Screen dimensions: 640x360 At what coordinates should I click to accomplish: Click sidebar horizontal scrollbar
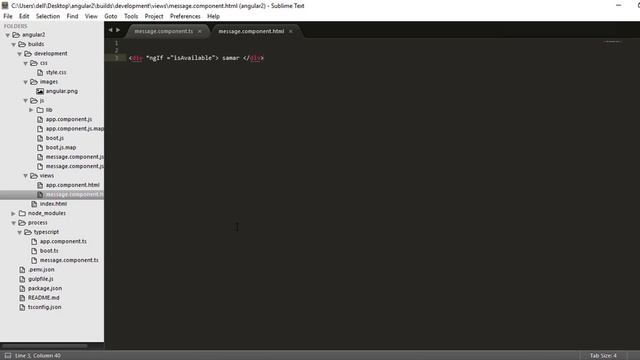[44, 346]
